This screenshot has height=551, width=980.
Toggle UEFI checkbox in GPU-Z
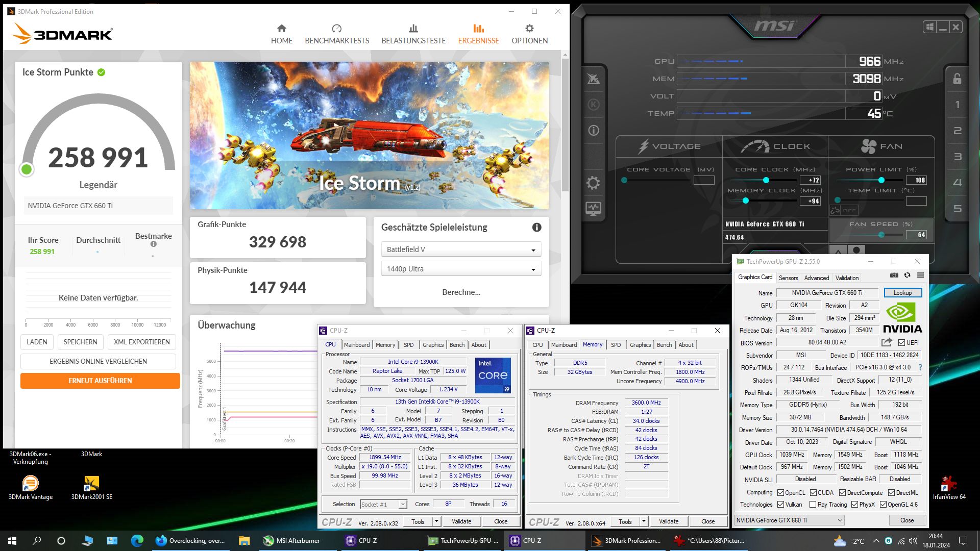(901, 343)
